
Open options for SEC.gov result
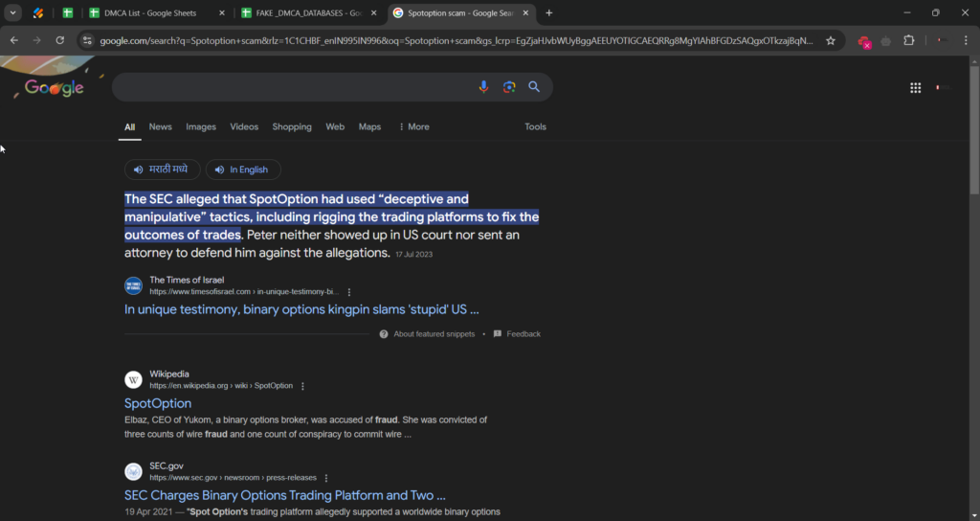pos(325,478)
